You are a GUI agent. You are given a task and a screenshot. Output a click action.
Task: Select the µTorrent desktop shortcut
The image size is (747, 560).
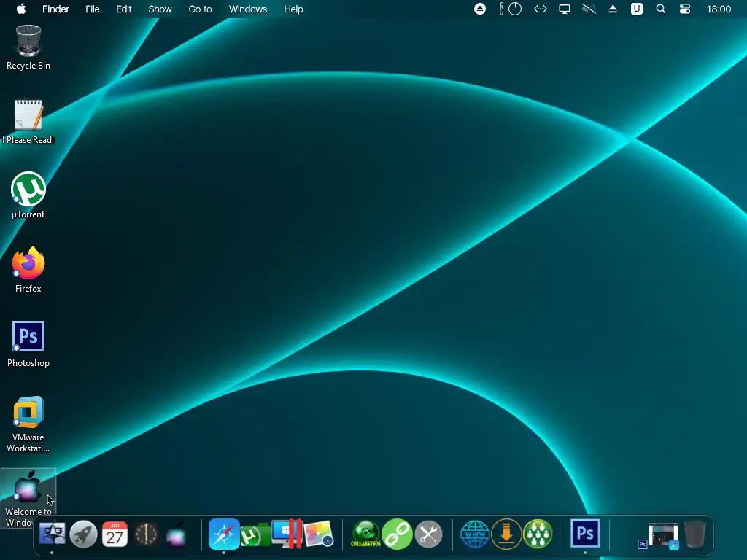[x=28, y=195]
